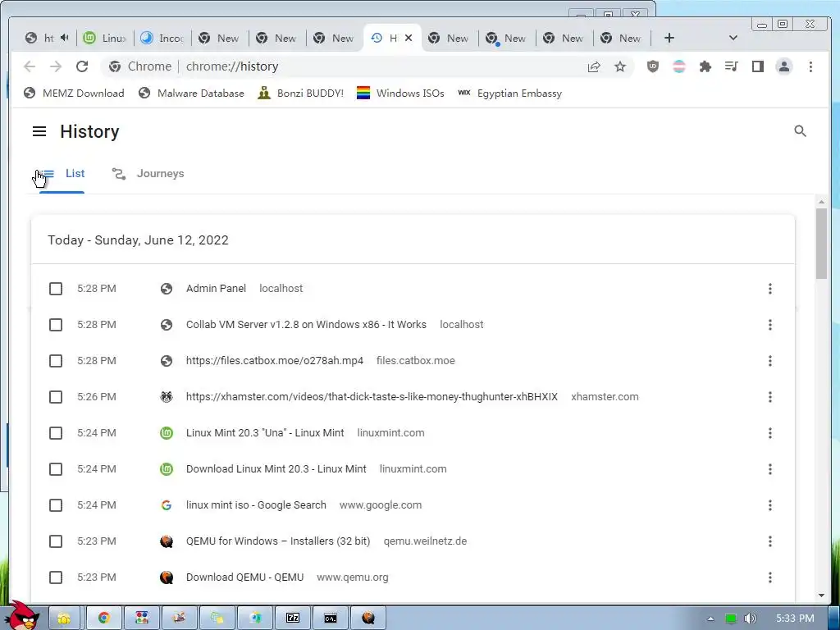The width and height of the screenshot is (840, 630).
Task: Open the Windows ISOs bookmark
Action: coord(400,94)
